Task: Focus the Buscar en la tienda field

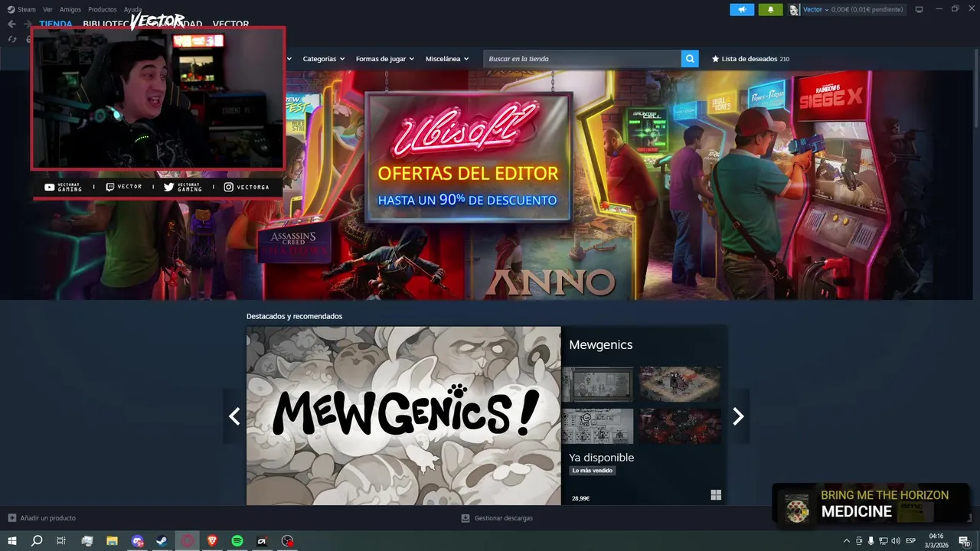Action: 582,59
